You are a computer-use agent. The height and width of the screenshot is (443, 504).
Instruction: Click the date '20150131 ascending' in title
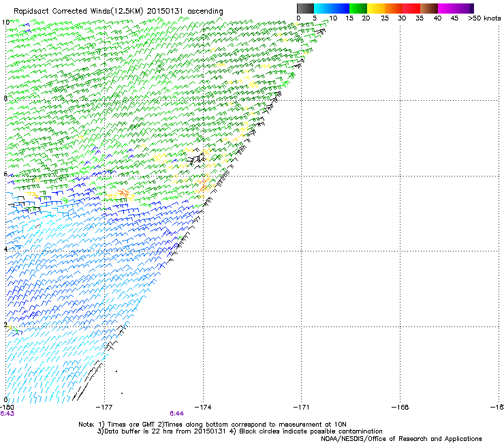[x=185, y=12]
